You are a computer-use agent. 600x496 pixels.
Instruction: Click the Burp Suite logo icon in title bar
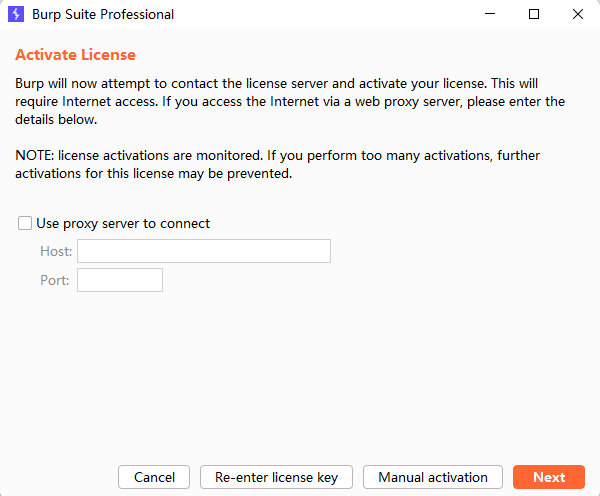[16, 15]
